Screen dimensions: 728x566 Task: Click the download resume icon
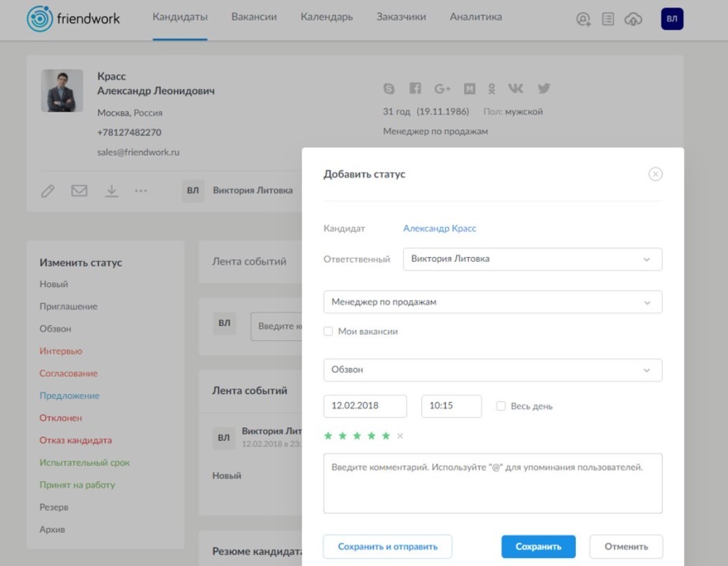111,191
